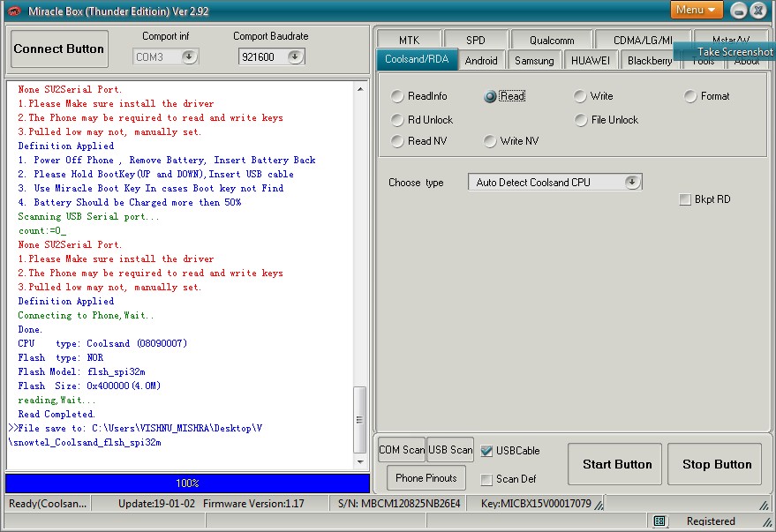Select the Coolsand/RDA tab

click(x=417, y=59)
